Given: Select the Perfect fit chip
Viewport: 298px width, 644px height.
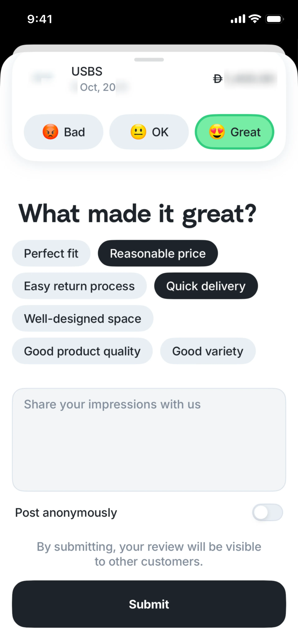Looking at the screenshot, I should 51,253.
